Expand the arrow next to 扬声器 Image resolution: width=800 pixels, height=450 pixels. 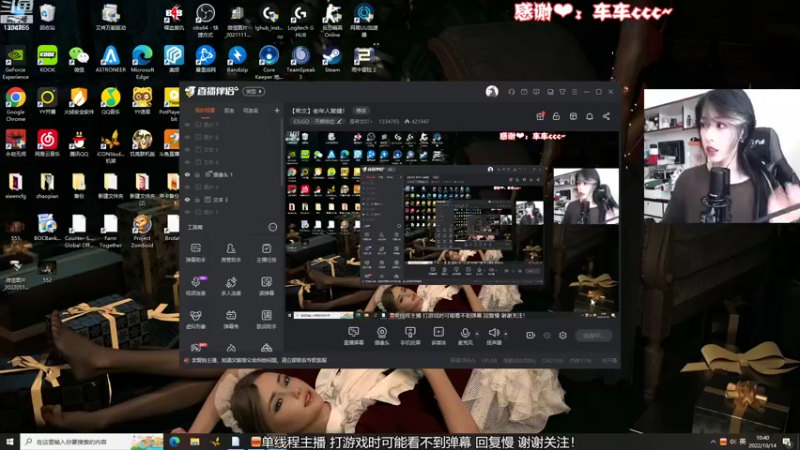coord(506,334)
